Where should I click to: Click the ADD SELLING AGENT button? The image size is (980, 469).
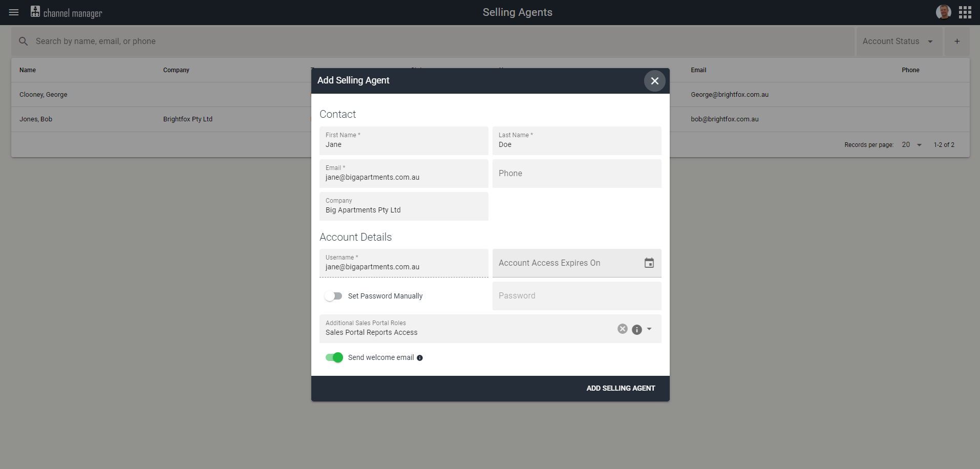click(621, 388)
